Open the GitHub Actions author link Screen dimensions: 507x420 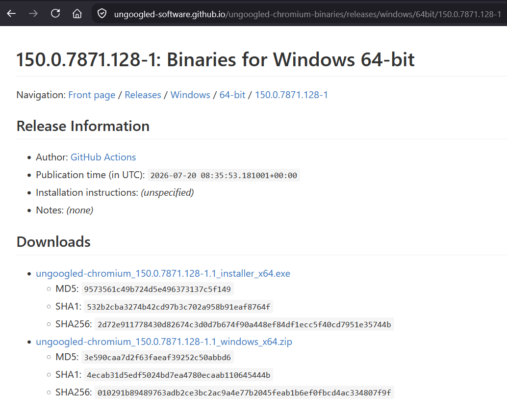click(x=103, y=157)
